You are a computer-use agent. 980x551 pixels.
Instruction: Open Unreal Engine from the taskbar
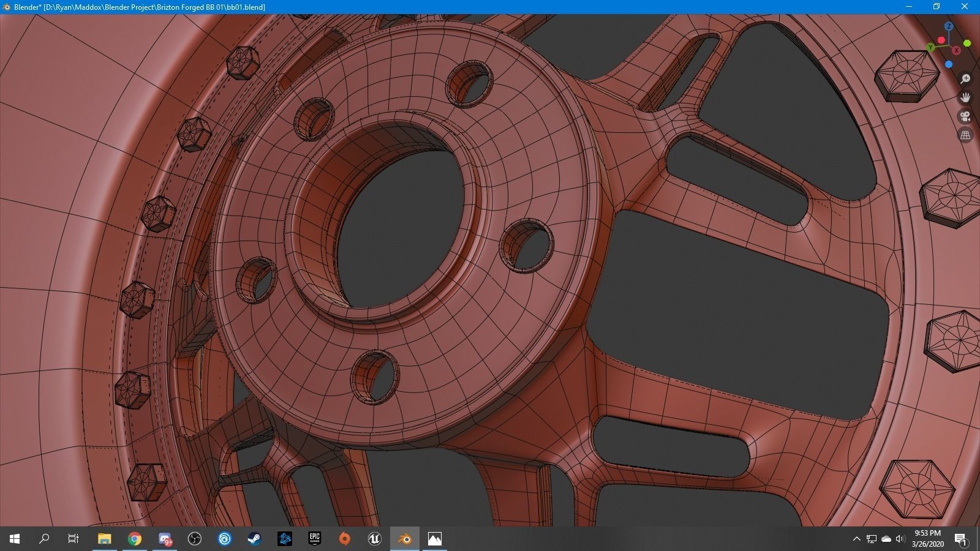375,539
